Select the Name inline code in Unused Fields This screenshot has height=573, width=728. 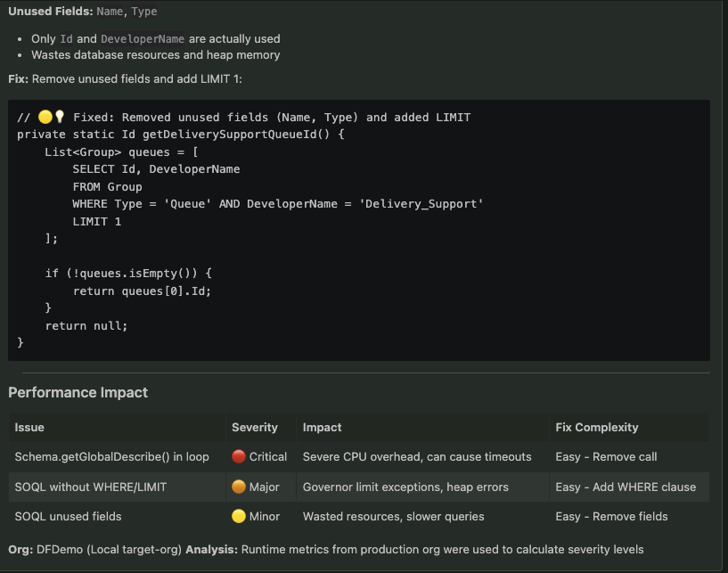coord(110,12)
